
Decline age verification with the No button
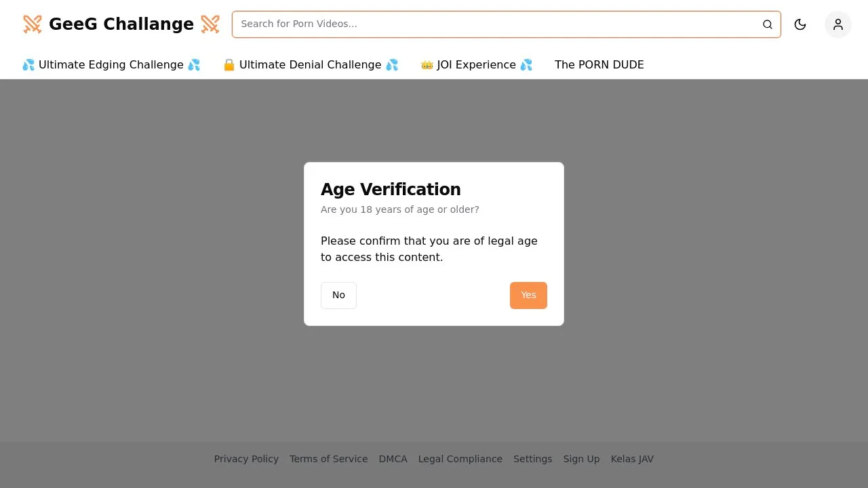pos(338,296)
